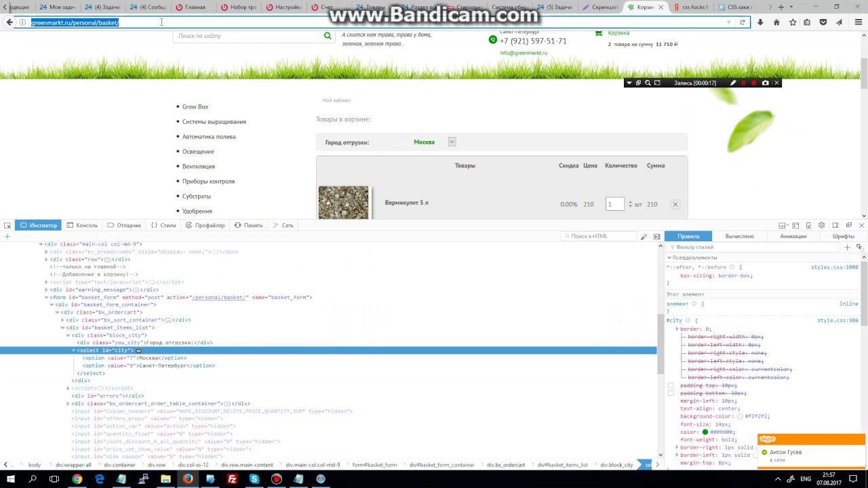The height and width of the screenshot is (488, 868).
Task: Click the Поиск в HTML search field
Action: [600, 237]
